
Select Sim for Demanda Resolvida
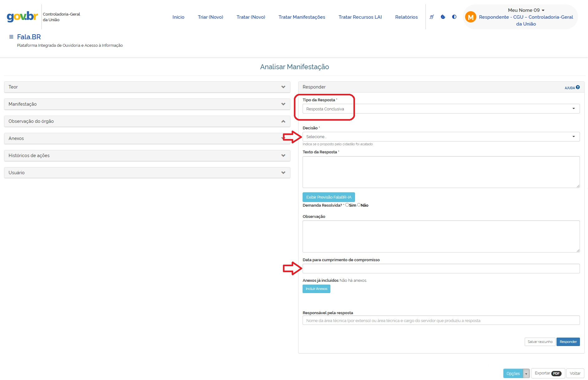click(x=347, y=205)
